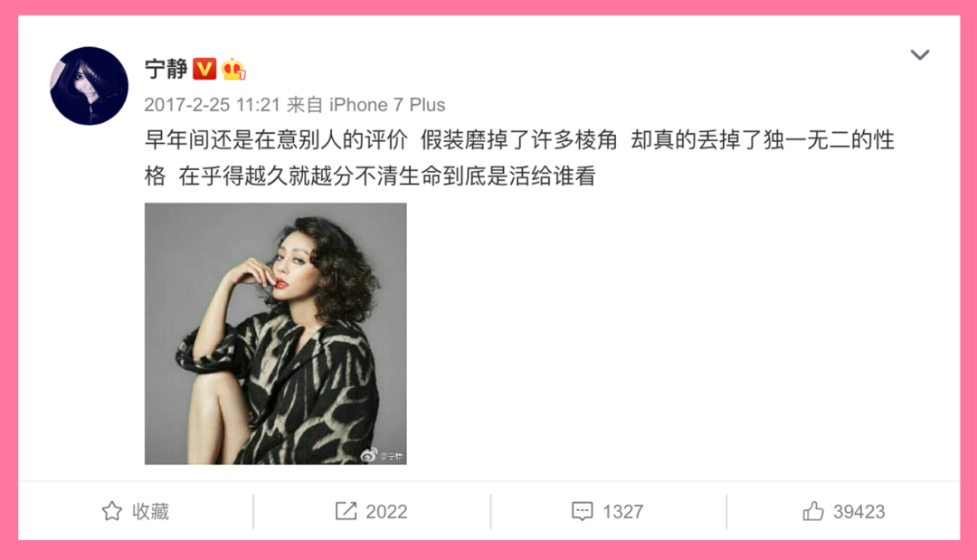
Task: Click the Weibo eye logo watermark on photo
Action: pos(369,455)
